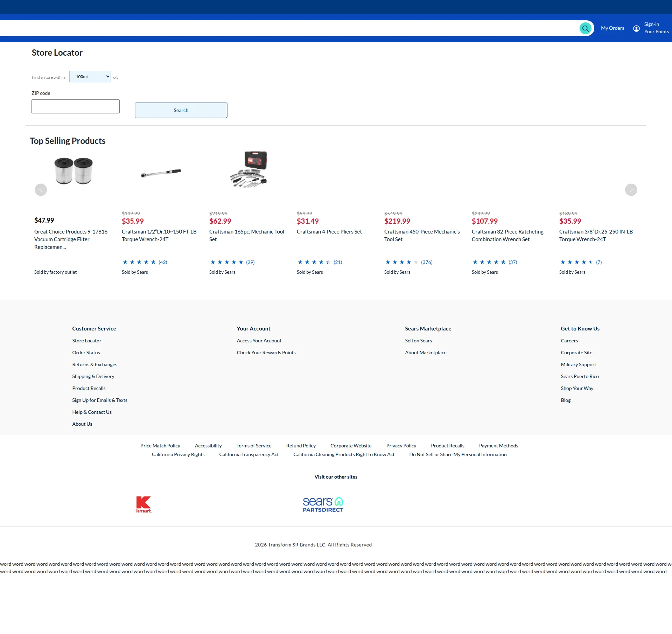
Task: Click the teal search magnifier icon
Action: tap(585, 28)
